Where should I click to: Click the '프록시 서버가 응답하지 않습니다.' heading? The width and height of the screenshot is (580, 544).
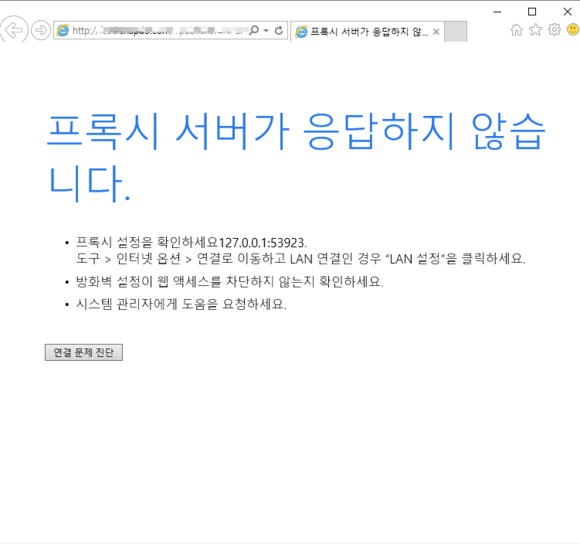[296, 158]
